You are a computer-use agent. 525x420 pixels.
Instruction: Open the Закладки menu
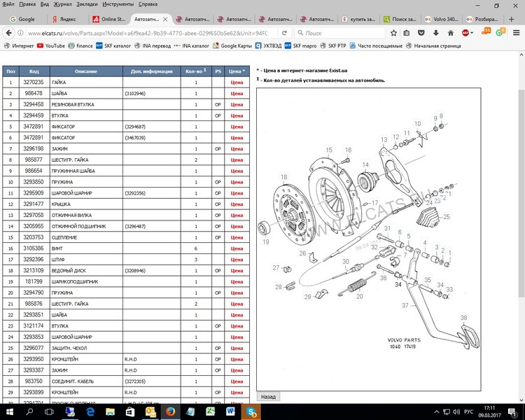pos(87,4)
